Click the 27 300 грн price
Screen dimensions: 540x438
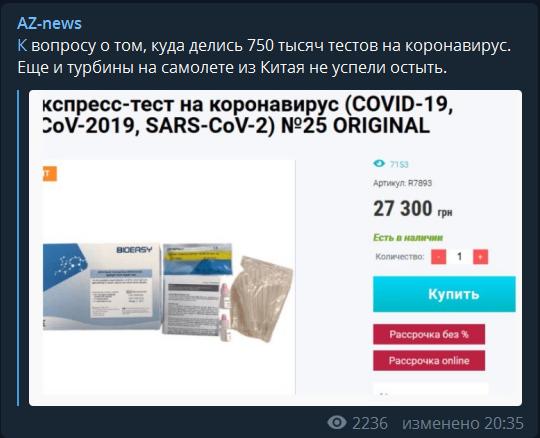413,209
